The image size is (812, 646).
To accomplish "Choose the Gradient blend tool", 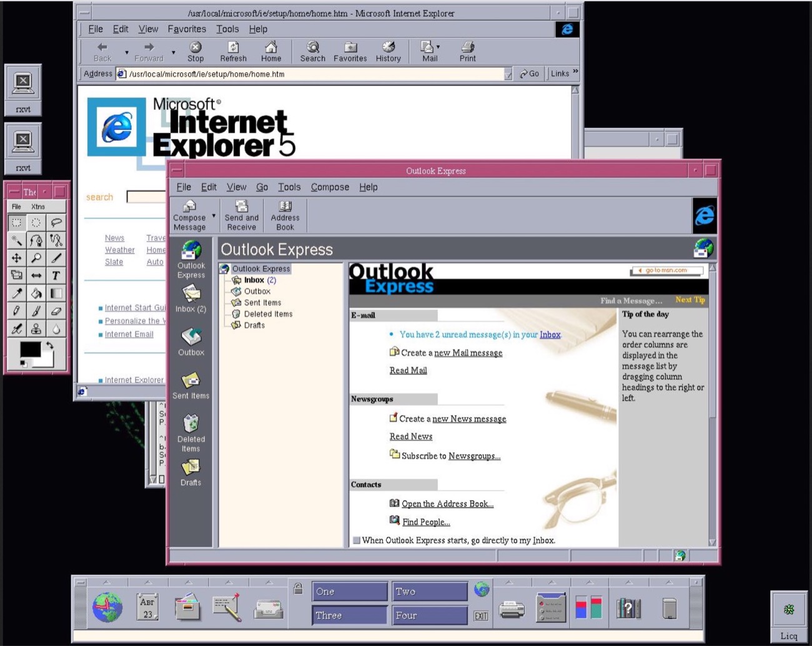I will (x=56, y=293).
